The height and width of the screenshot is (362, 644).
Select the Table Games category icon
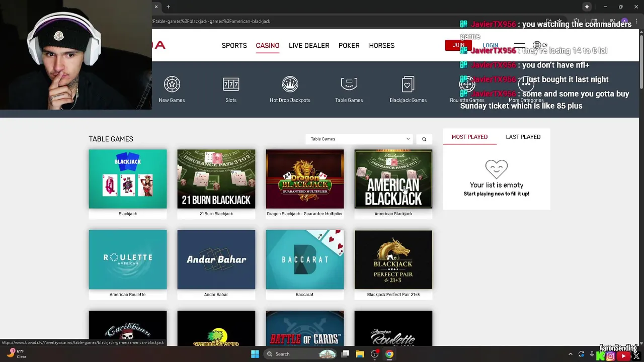coord(349,84)
